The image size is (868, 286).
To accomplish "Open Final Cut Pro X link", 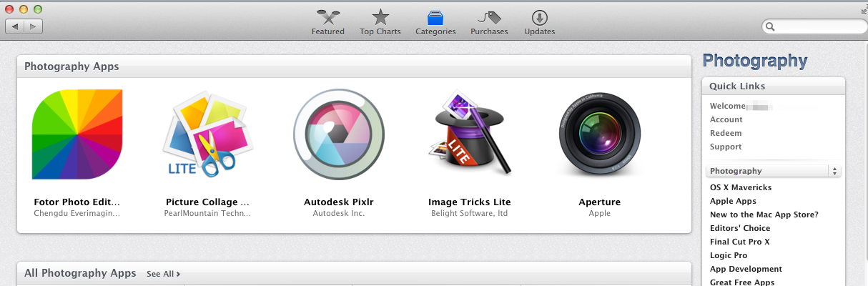I will click(x=740, y=242).
